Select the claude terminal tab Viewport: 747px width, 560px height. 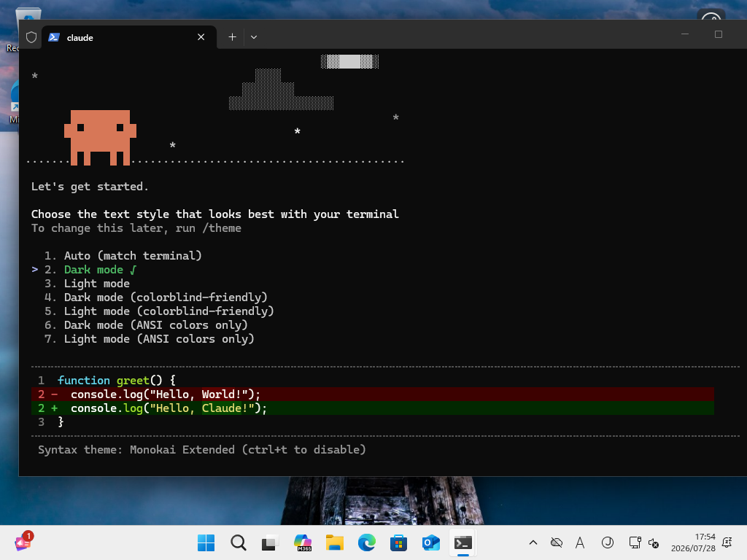click(129, 37)
